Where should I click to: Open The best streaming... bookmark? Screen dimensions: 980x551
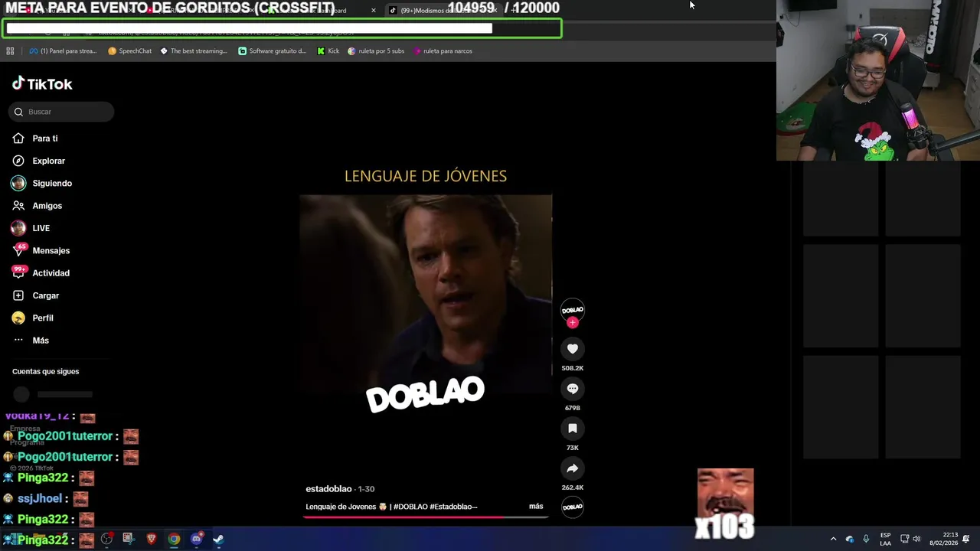coord(194,51)
